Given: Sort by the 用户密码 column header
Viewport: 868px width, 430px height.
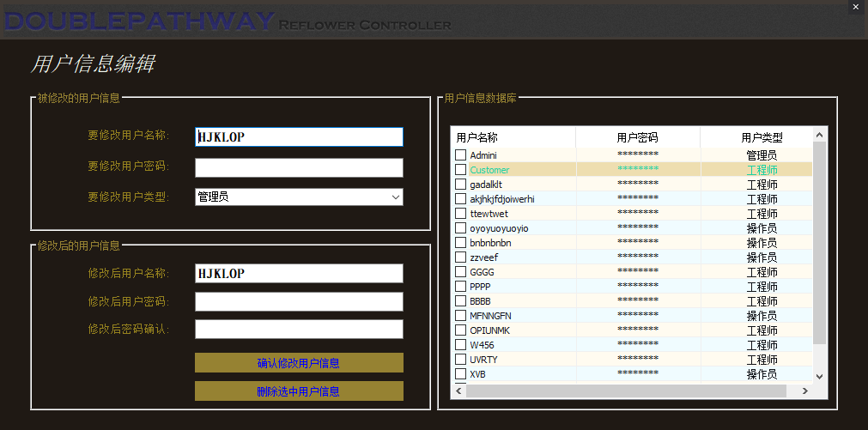Looking at the screenshot, I should pyautogui.click(x=638, y=137).
